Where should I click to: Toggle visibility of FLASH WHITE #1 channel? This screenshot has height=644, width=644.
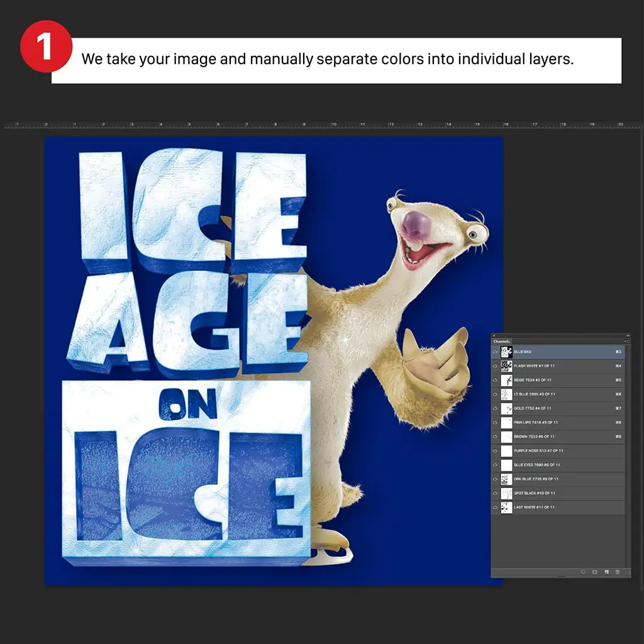496,366
